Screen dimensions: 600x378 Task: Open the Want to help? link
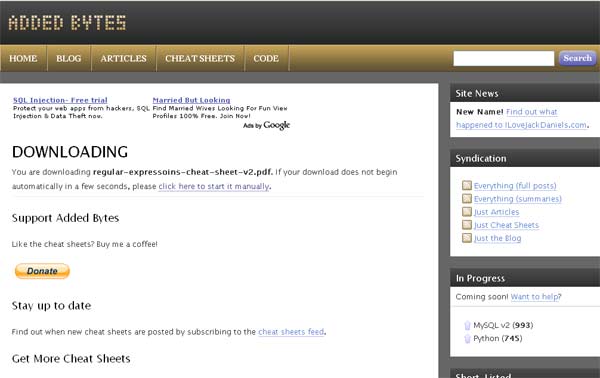[x=536, y=297]
